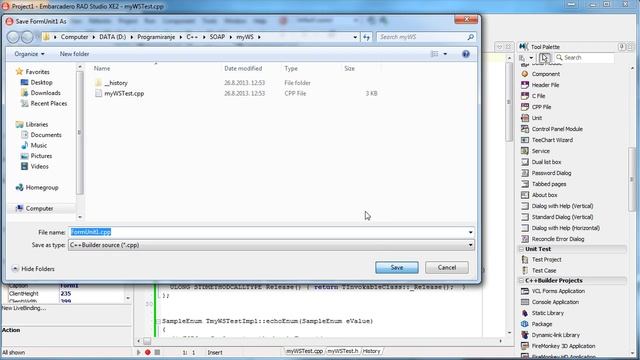Open the History editor tab

[x=371, y=351]
